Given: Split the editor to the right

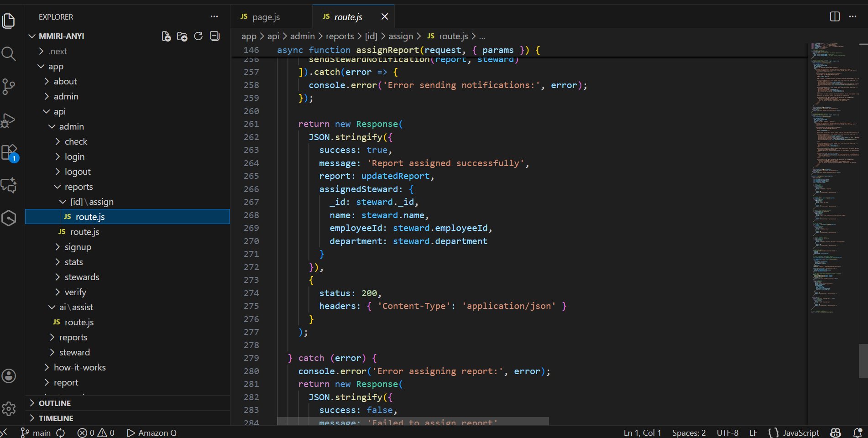Looking at the screenshot, I should click(834, 16).
